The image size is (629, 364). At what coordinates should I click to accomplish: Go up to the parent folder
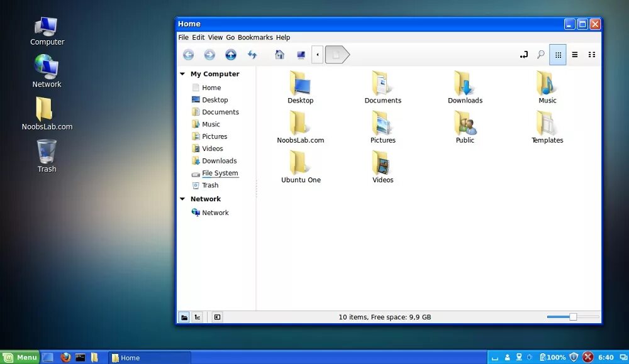pos(231,55)
